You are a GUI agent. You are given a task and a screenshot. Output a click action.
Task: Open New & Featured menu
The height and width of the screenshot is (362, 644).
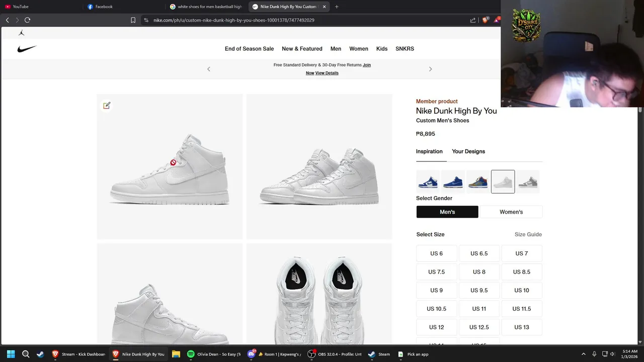pos(302,49)
